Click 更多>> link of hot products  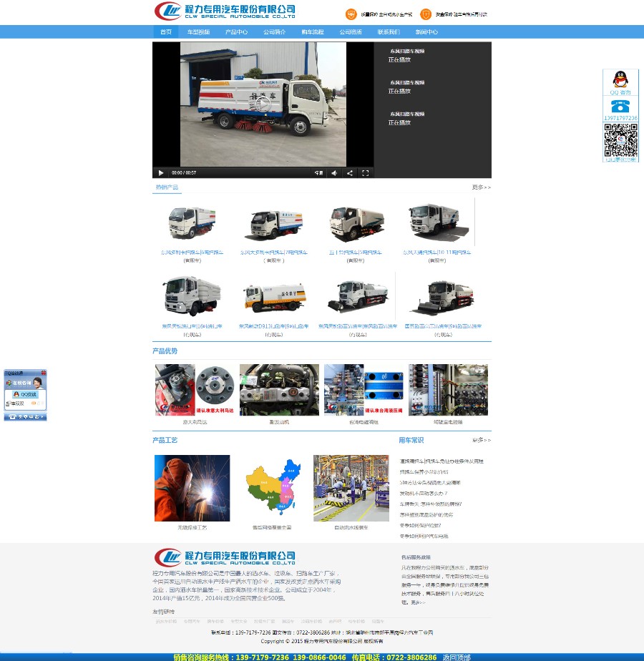click(x=481, y=187)
